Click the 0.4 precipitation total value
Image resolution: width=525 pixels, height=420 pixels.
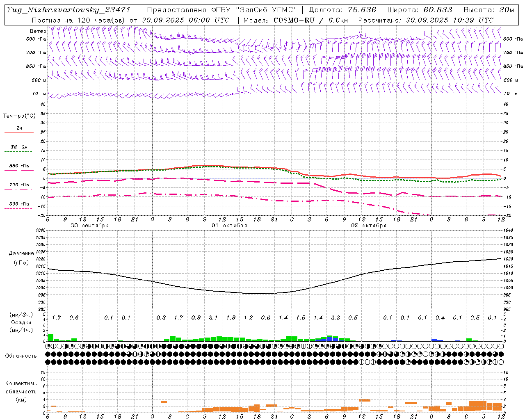pyautogui.click(x=440, y=317)
